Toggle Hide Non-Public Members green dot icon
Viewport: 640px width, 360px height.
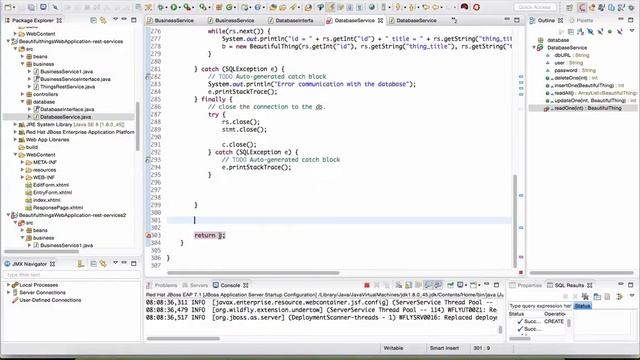610,31
